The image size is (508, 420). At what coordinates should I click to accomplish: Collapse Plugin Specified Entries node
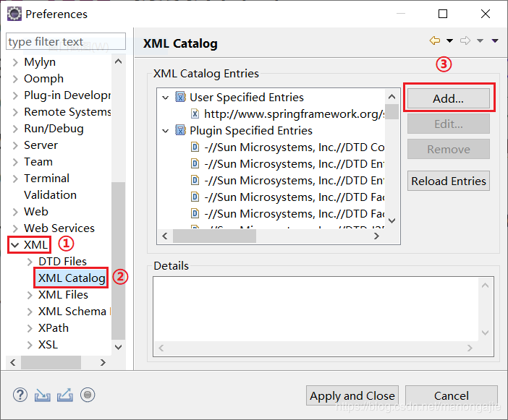pos(166,131)
